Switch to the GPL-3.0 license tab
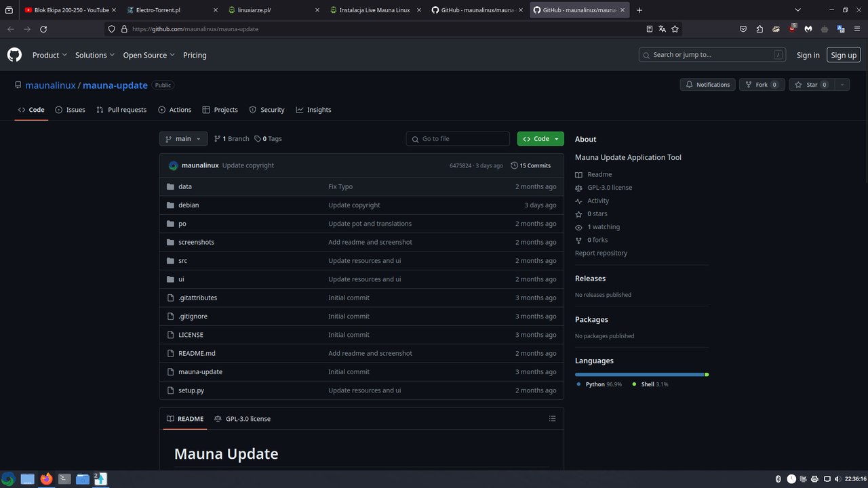 click(242, 419)
